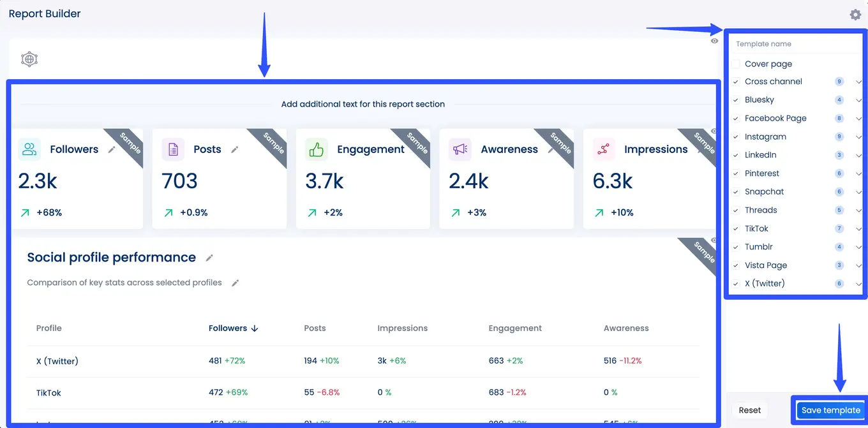Viewport: 868px width, 428px height.
Task: Click the Awareness megaphone icon
Action: point(460,149)
